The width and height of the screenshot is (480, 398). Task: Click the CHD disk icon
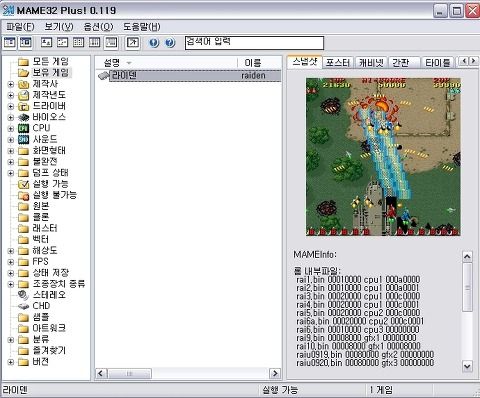pyautogui.click(x=23, y=306)
